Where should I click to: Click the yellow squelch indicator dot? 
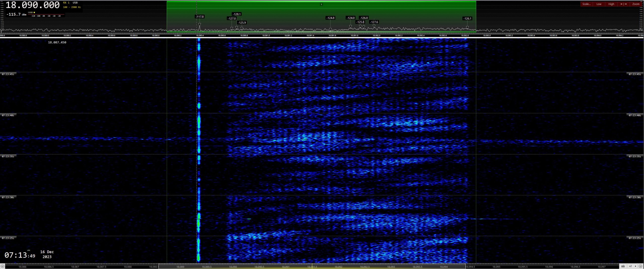(x=34, y=12)
